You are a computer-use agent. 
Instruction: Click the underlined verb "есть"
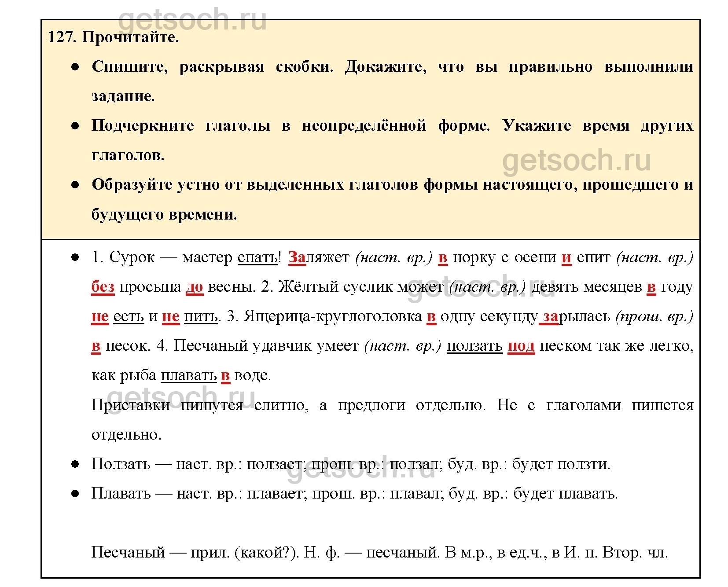[129, 316]
